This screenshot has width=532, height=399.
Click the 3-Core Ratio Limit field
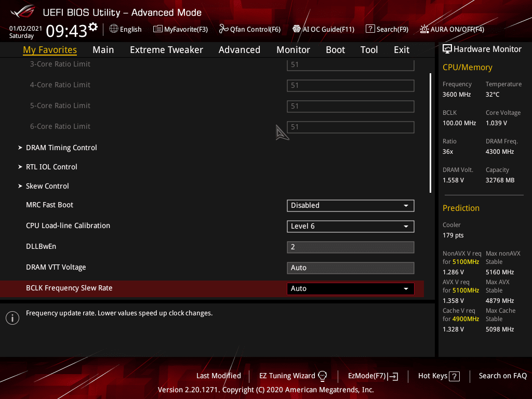[351, 65]
